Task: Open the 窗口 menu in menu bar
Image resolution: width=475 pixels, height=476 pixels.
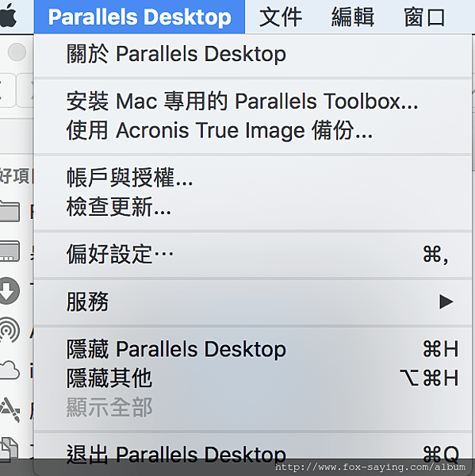Action: tap(424, 17)
